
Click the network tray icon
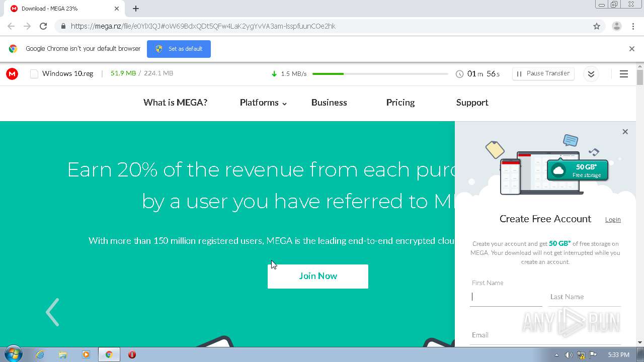point(581,355)
